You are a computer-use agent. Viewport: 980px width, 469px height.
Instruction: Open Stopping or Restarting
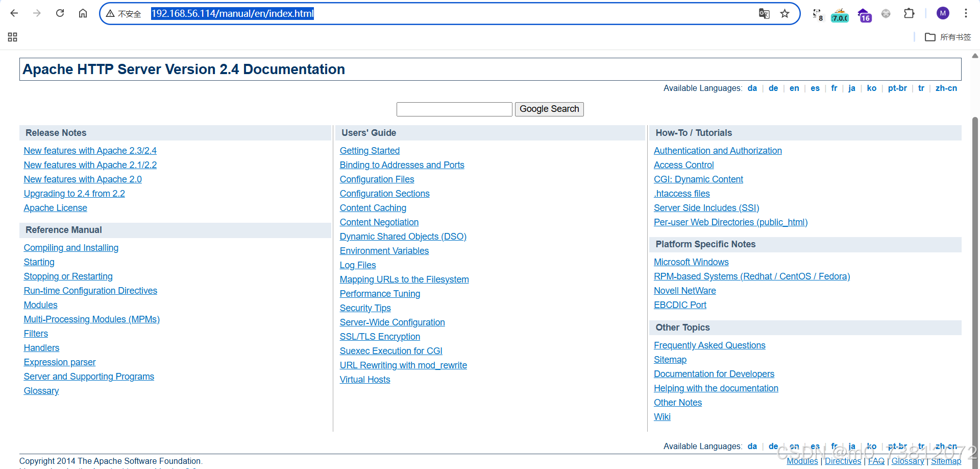tap(68, 276)
